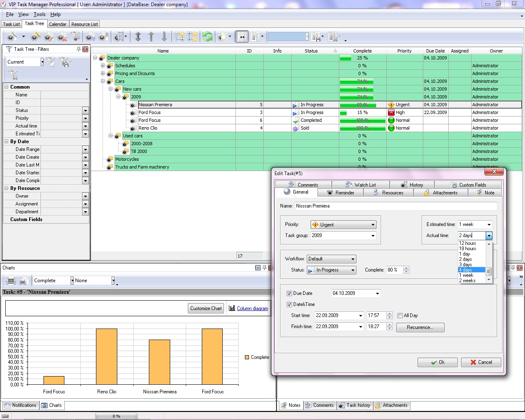Click the auto-fit columns width icon
The image size is (525, 420).
pyautogui.click(x=242, y=37)
